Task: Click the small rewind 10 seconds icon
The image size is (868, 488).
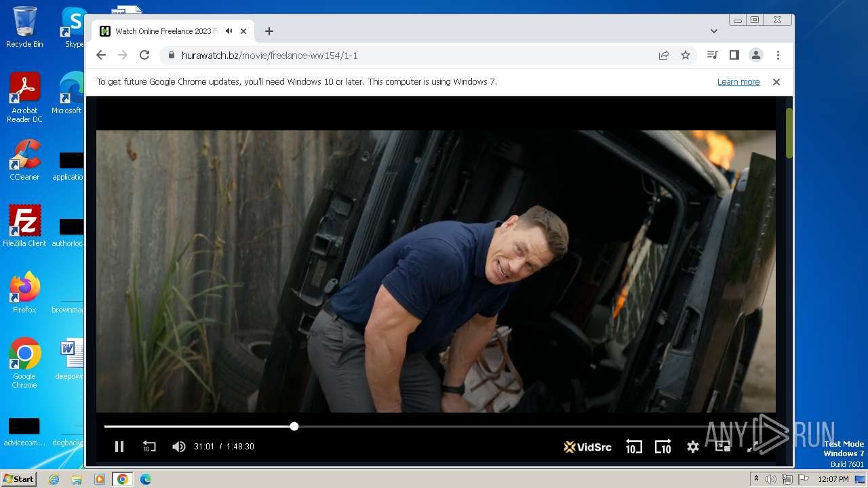Action: (149, 447)
